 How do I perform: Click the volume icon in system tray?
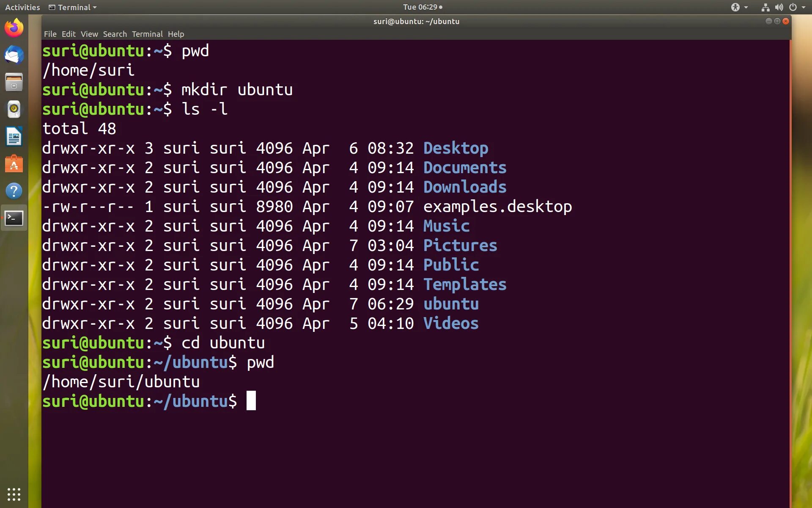pyautogui.click(x=779, y=7)
